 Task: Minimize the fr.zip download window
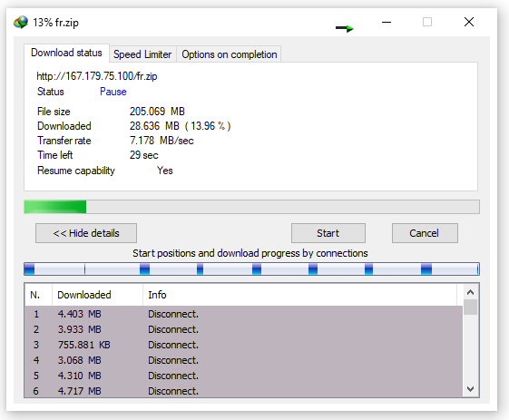387,22
